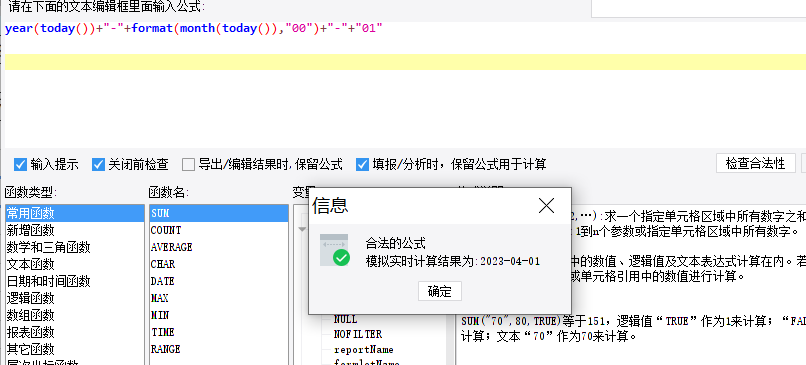Select 数学和三角函数 function type
Screen dimensions: 806x365
[75, 247]
